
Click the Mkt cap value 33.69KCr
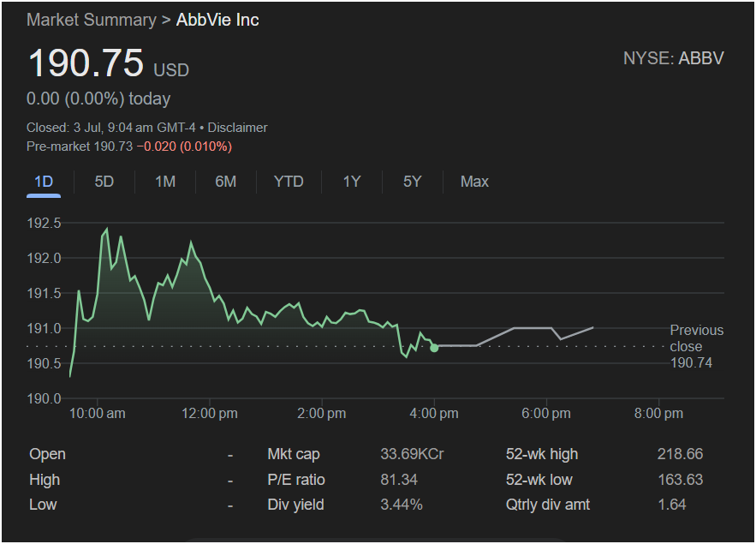[412, 454]
